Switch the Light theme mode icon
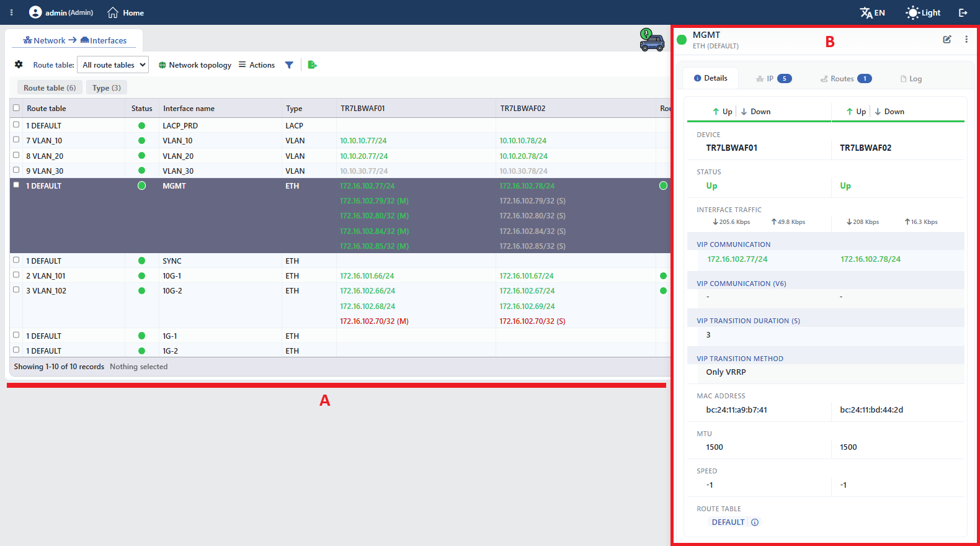The width and height of the screenshot is (980, 546). 912,12
